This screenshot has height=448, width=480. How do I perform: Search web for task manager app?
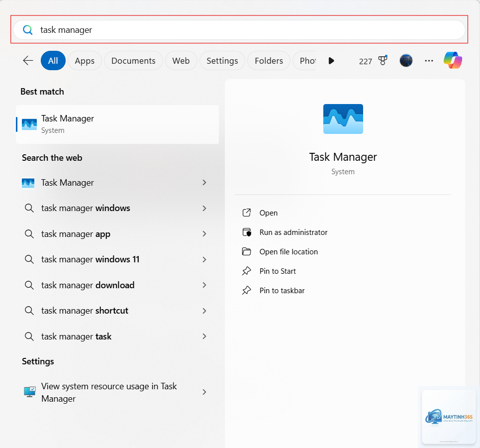[76, 234]
